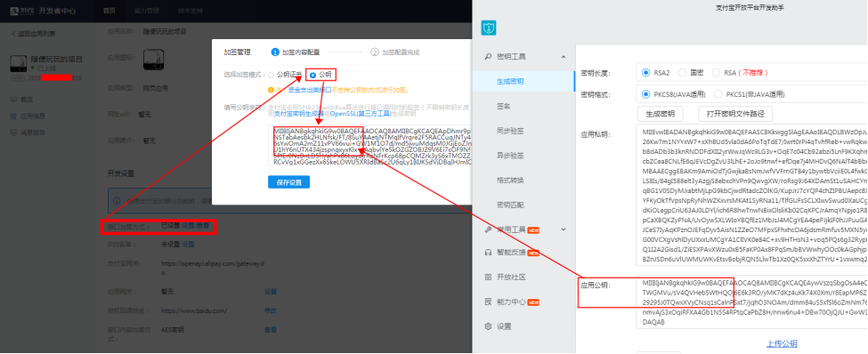The width and height of the screenshot is (868, 354).
Task: Click the 智能反馈 headset icon
Action: pyautogui.click(x=488, y=253)
